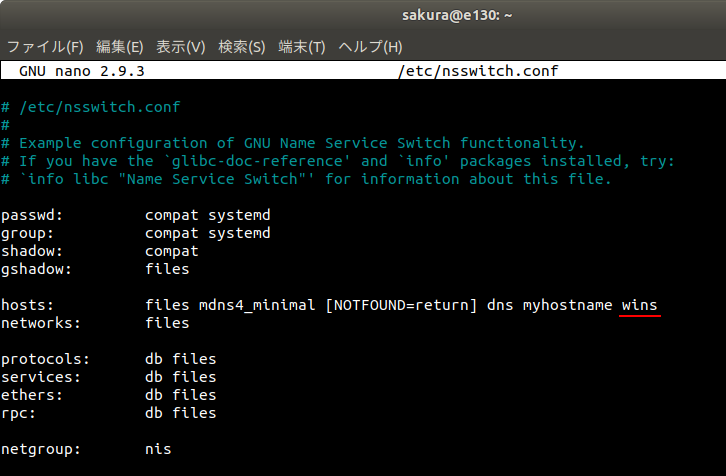Viewport: 726px width, 476px height.
Task: Click the hosts: label
Action: tap(27, 305)
